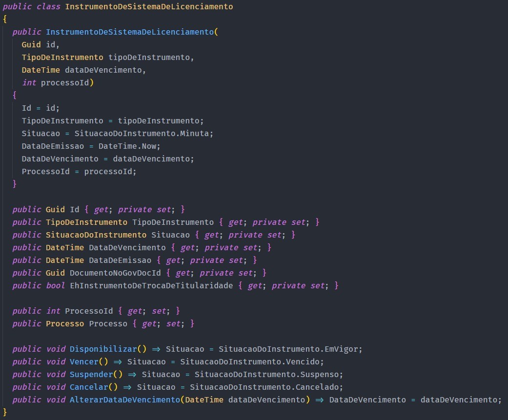508x420 pixels.
Task: Click the Vencer method name
Action: 84,362
